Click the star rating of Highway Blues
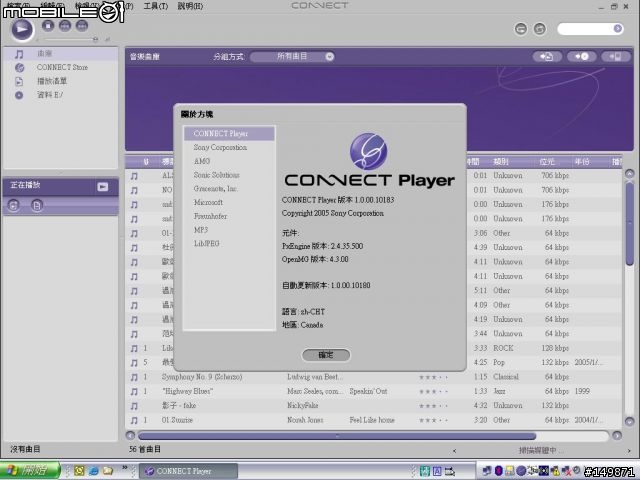This screenshot has height=480, width=640. [x=433, y=392]
